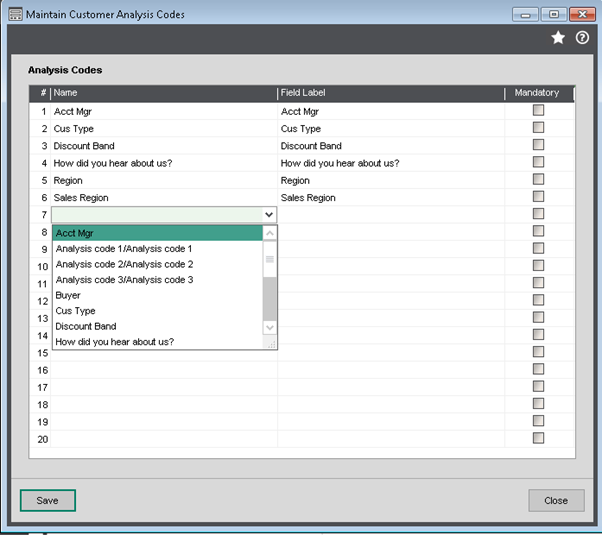
Task: Click Field Label cell 'Region' in row 5
Action: coord(391,181)
